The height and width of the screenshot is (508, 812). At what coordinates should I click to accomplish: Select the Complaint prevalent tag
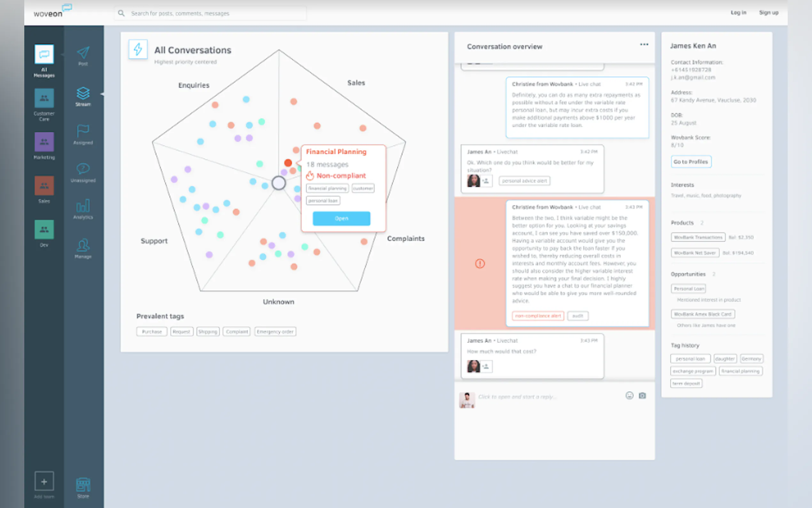pyautogui.click(x=237, y=332)
